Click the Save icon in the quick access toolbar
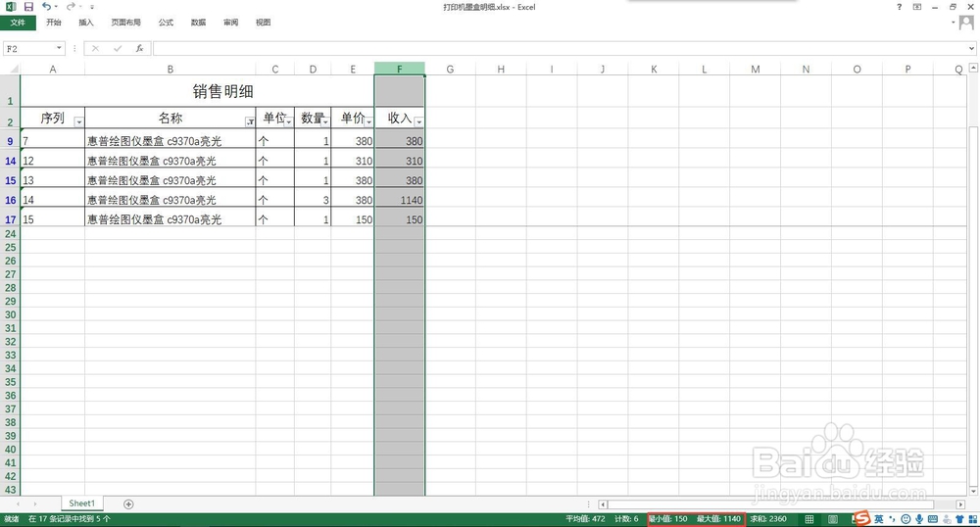Screen dimensions: 980x527 pyautogui.click(x=28, y=7)
